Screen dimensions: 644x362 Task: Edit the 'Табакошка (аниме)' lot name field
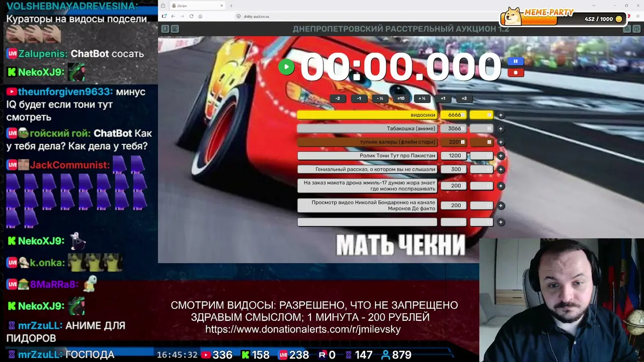(367, 129)
